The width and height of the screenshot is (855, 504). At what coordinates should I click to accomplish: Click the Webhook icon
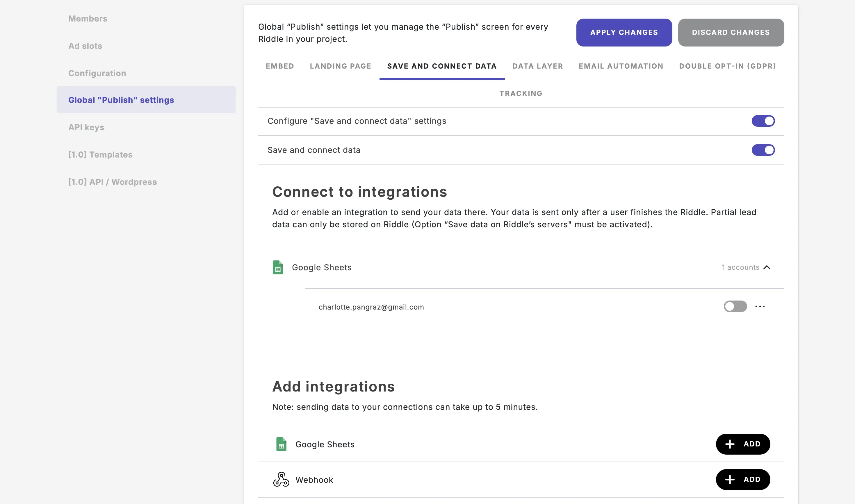pos(281,479)
